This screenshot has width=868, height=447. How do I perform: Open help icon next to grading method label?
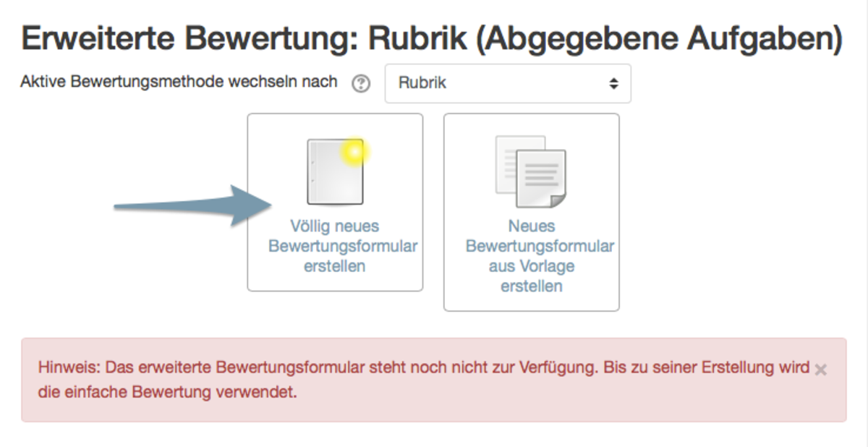[x=360, y=84]
